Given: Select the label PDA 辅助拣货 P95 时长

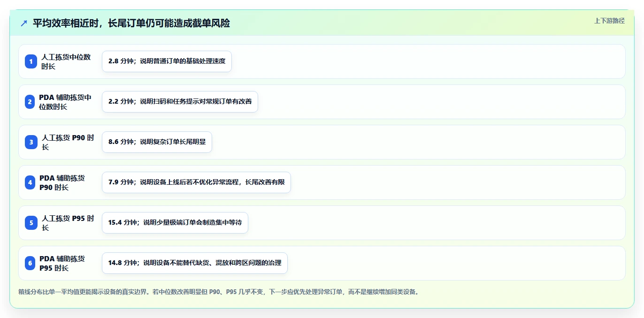Looking at the screenshot, I should coord(62,263).
